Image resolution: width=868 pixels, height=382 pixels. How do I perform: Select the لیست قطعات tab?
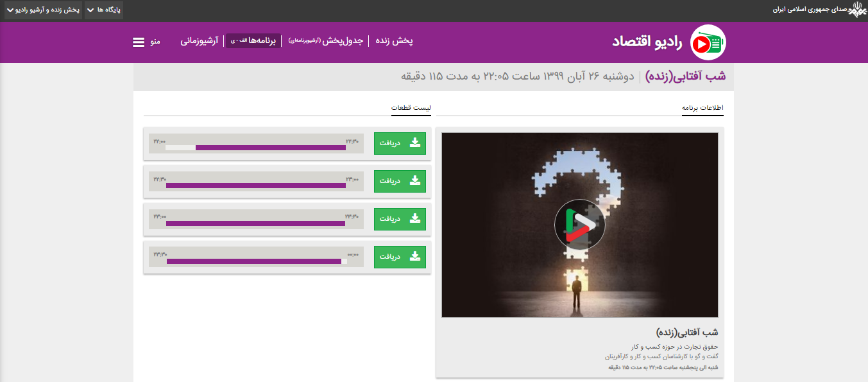(411, 109)
